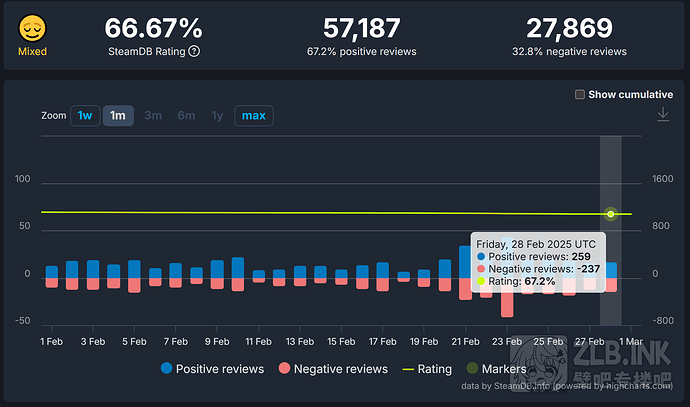Viewport: 690px width, 407px height.
Task: Select the 1m zoom range
Action: coord(118,116)
